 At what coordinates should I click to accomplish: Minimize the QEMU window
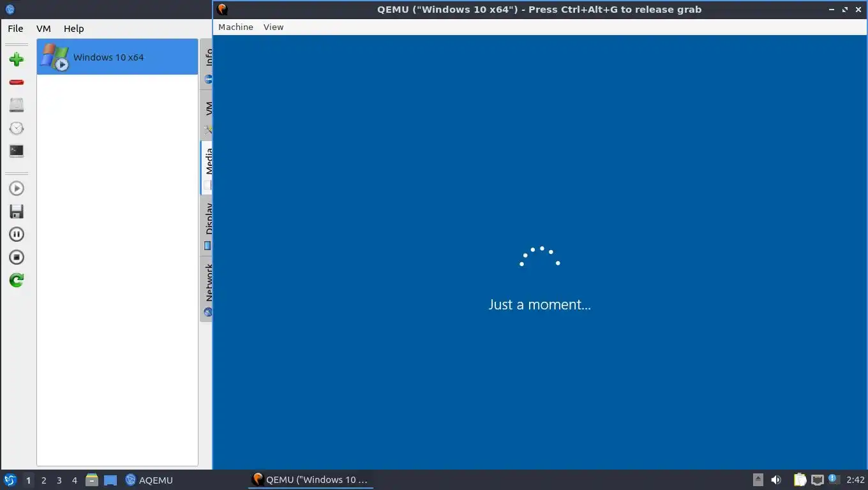click(832, 10)
